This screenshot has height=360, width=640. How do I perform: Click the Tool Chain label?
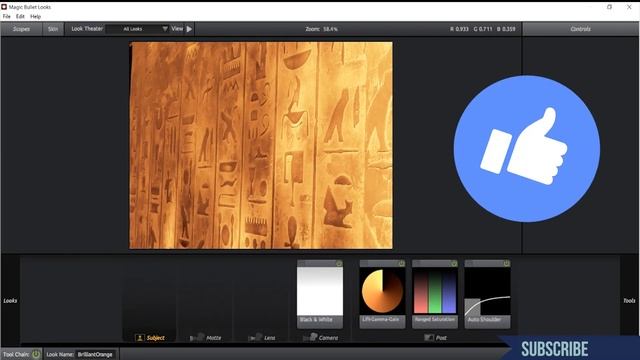click(x=16, y=354)
